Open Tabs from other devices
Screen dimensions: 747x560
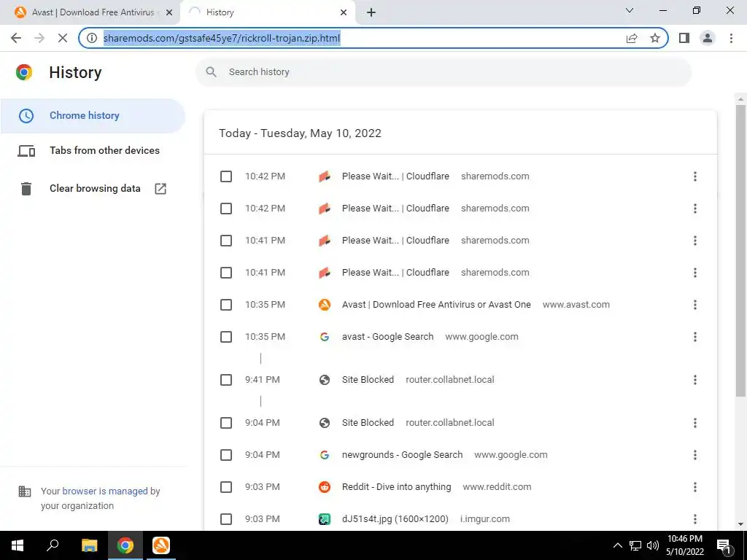click(x=93, y=150)
